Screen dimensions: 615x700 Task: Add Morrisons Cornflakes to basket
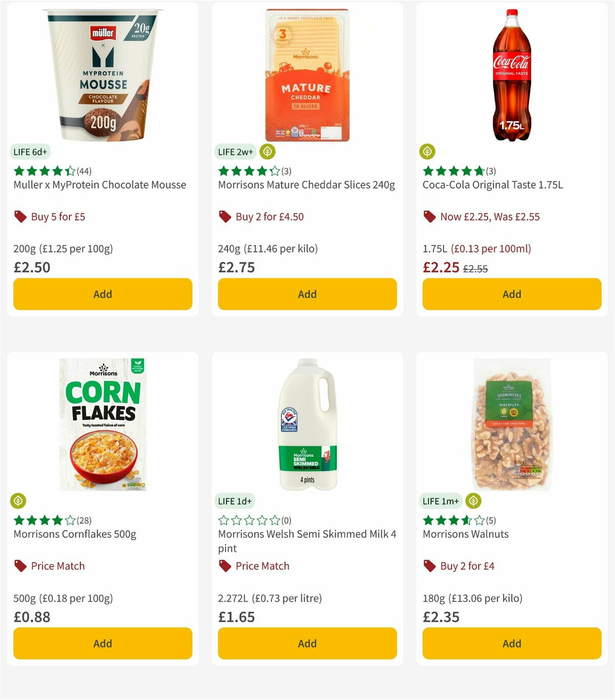pyautogui.click(x=102, y=643)
